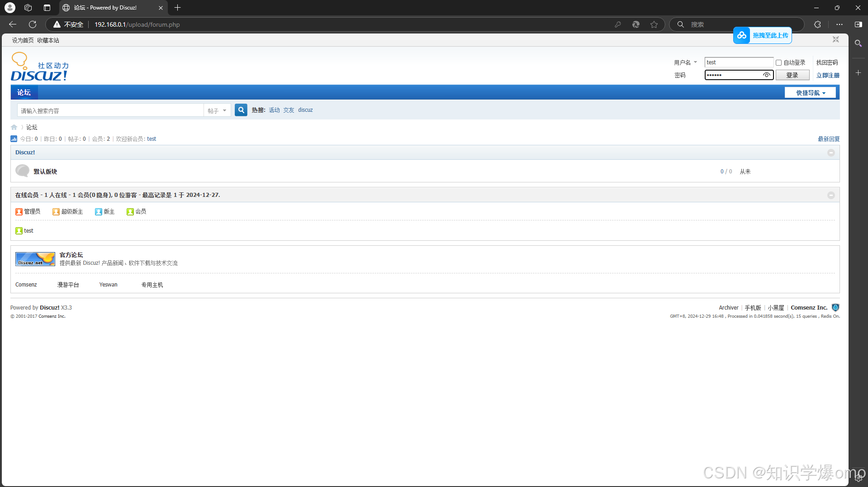Click online user test in member list
Screen dimensions: 868x487
(x=28, y=231)
